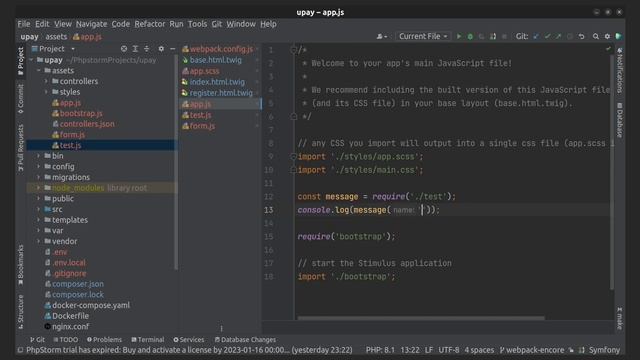
Task: Click Git update project arrow icon
Action: click(536, 36)
